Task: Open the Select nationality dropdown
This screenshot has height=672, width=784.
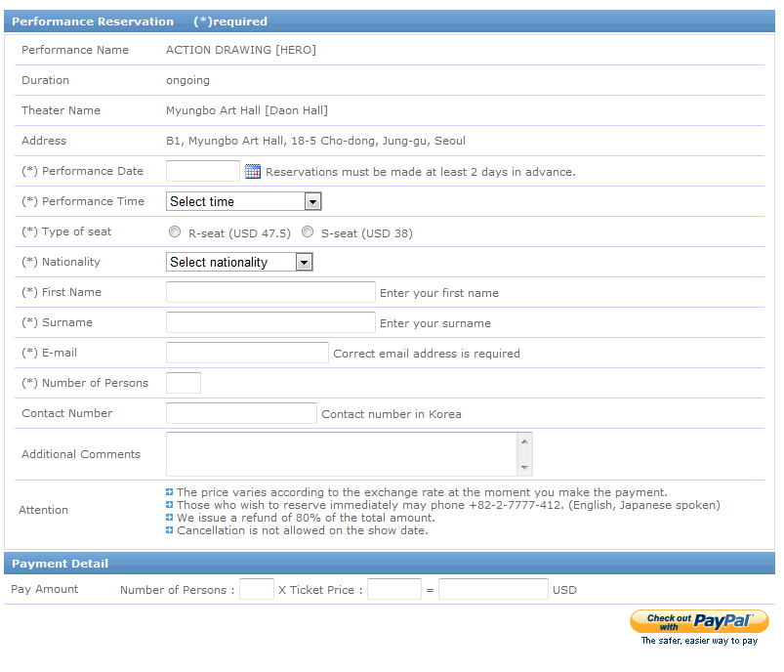Action: coord(239,262)
